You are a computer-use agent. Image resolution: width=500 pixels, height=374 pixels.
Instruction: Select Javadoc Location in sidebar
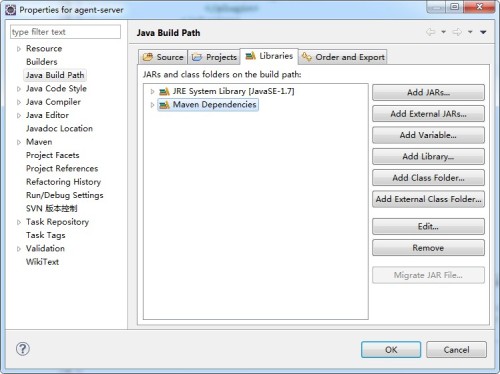pyautogui.click(x=59, y=128)
